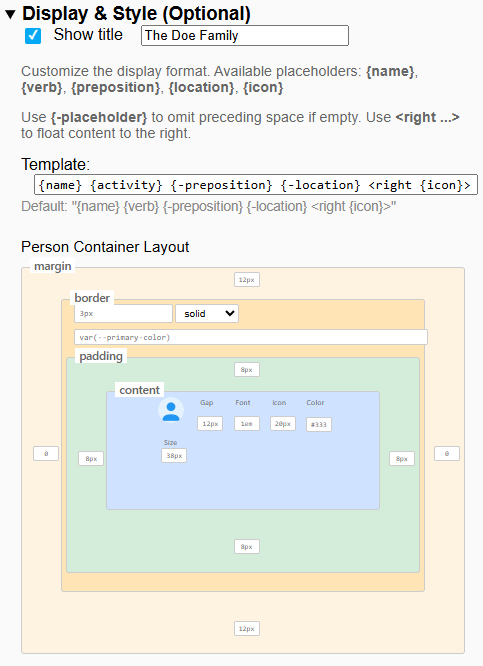Collapse the Display & Style section
This screenshot has height=666, width=483.
pyautogui.click(x=11, y=14)
